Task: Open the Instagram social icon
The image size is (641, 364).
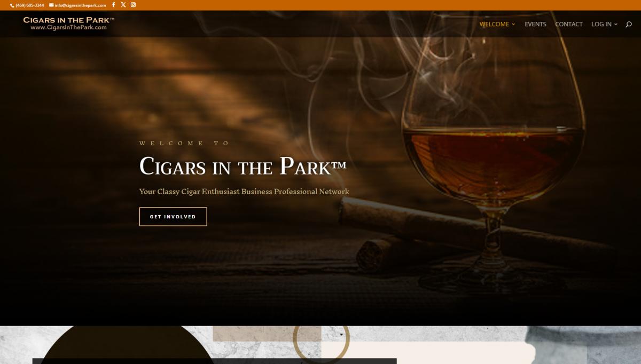Action: click(x=134, y=5)
